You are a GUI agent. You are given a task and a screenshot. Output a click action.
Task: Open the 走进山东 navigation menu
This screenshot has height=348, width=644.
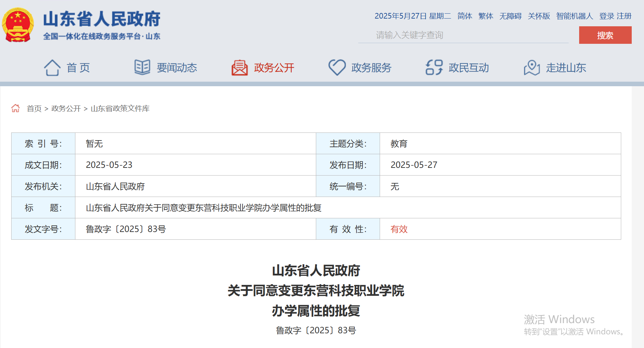coord(566,68)
